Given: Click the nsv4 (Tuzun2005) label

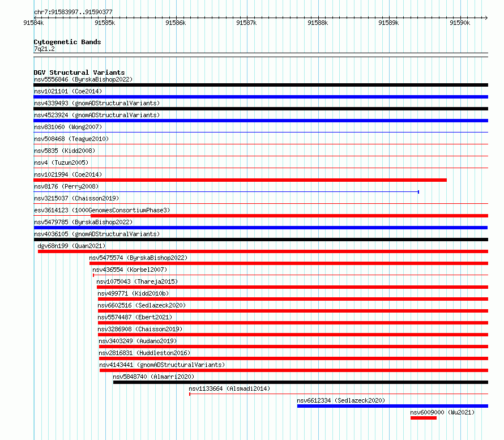Looking at the screenshot, I should point(61,163).
